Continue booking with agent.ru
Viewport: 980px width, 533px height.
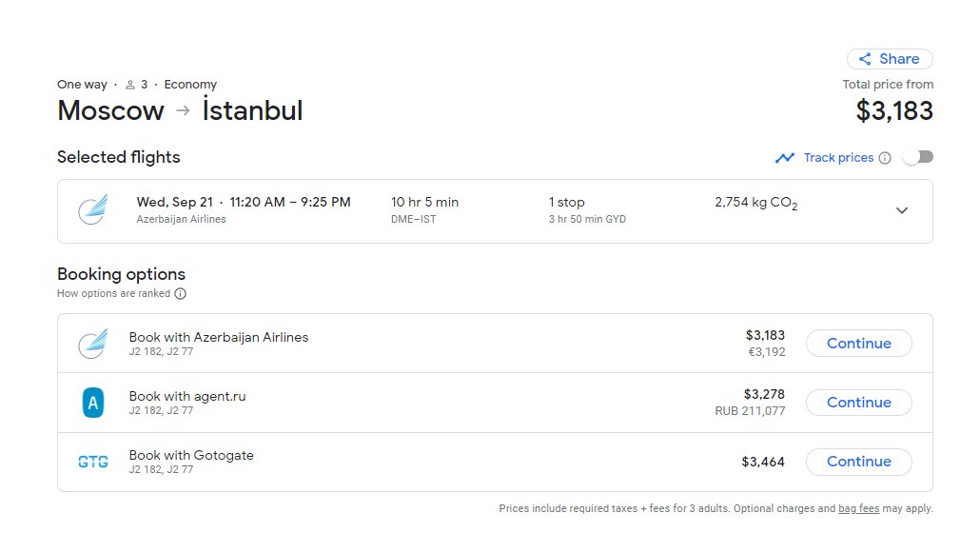(x=859, y=403)
